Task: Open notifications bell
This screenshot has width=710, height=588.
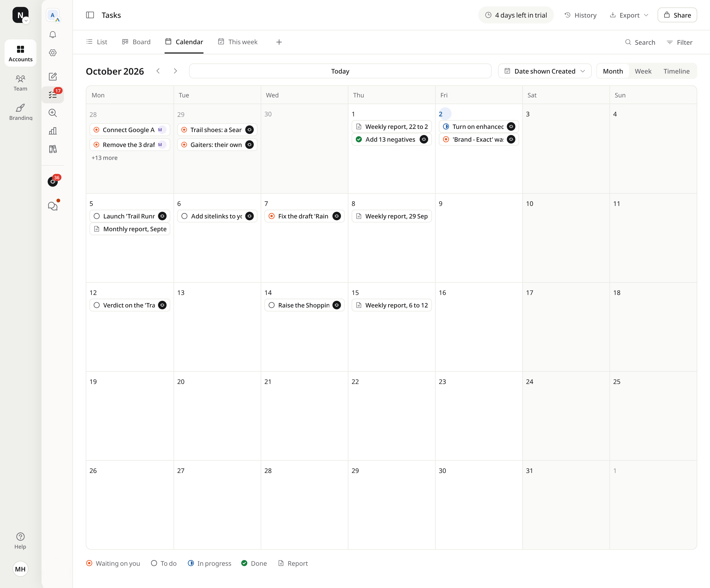Action: [x=53, y=35]
